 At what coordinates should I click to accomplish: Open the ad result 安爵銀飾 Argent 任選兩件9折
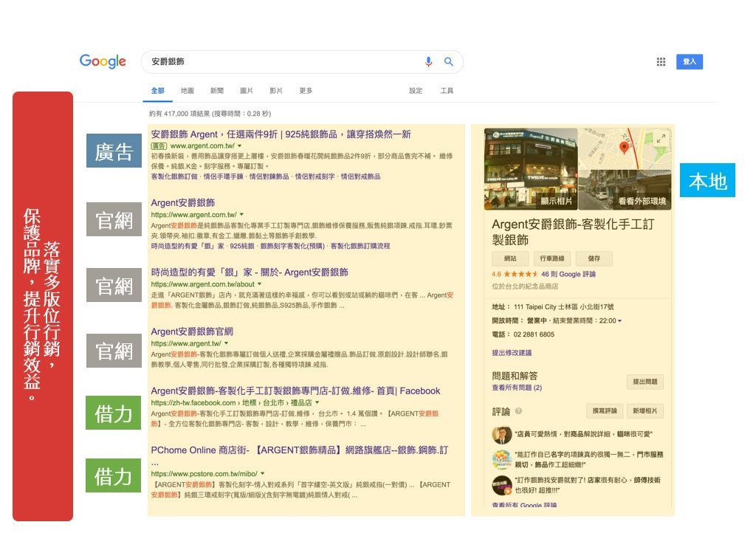point(281,134)
